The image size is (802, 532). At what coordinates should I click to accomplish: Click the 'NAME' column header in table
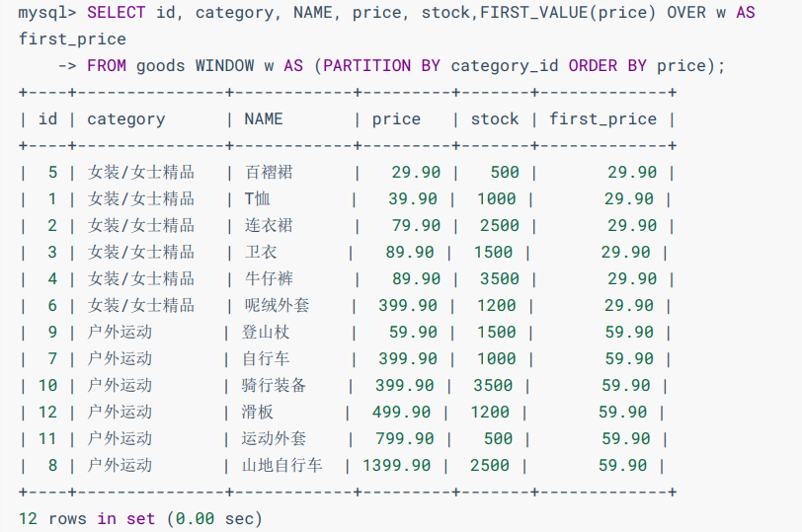click(264, 119)
